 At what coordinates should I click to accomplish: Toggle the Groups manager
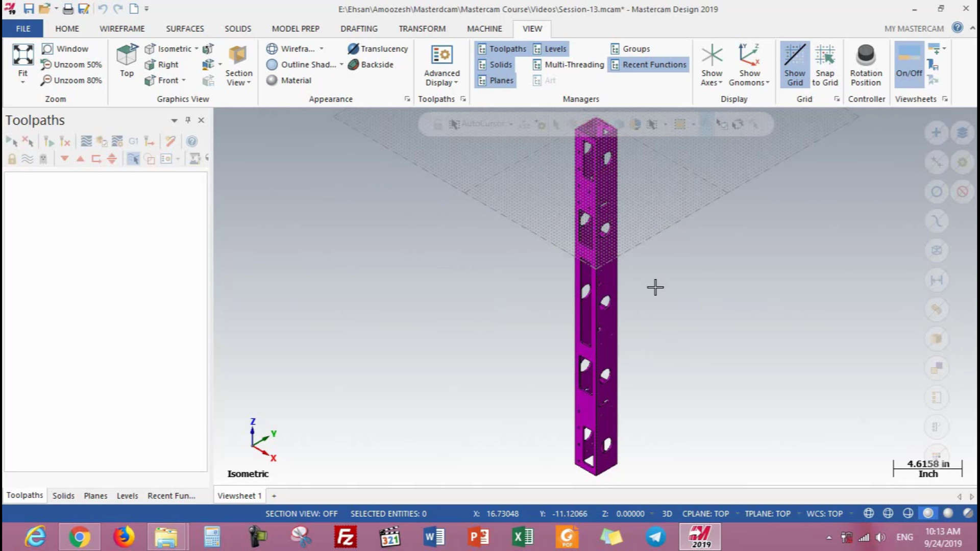coord(630,48)
